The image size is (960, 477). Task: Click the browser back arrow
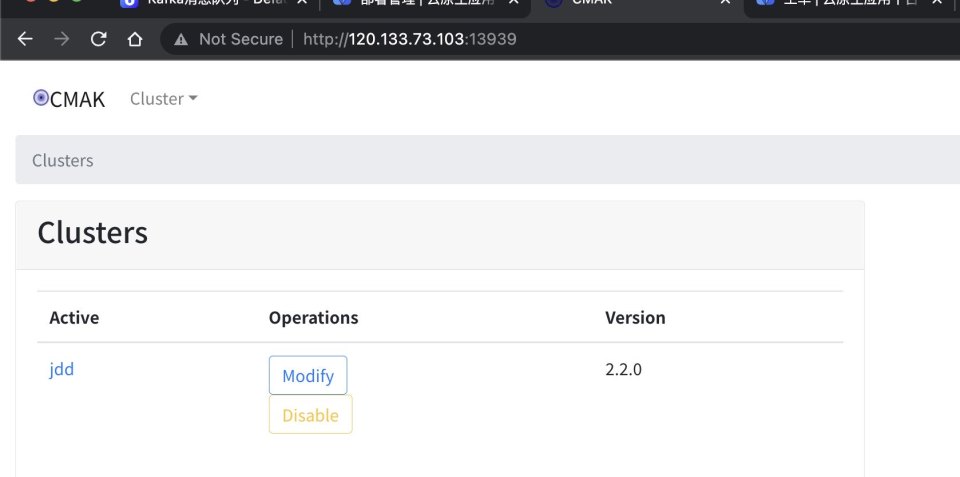pyautogui.click(x=25, y=39)
